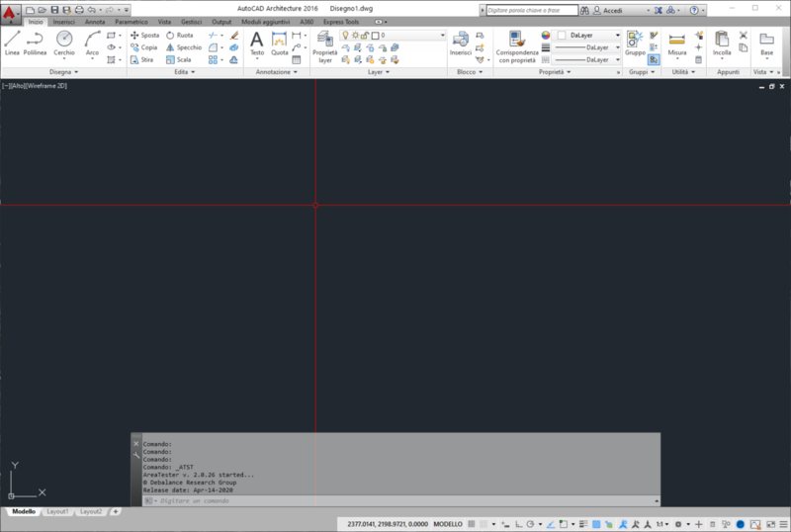Click the Ruota rotate tool
Viewport: 791px width, 532px height.
[180, 36]
